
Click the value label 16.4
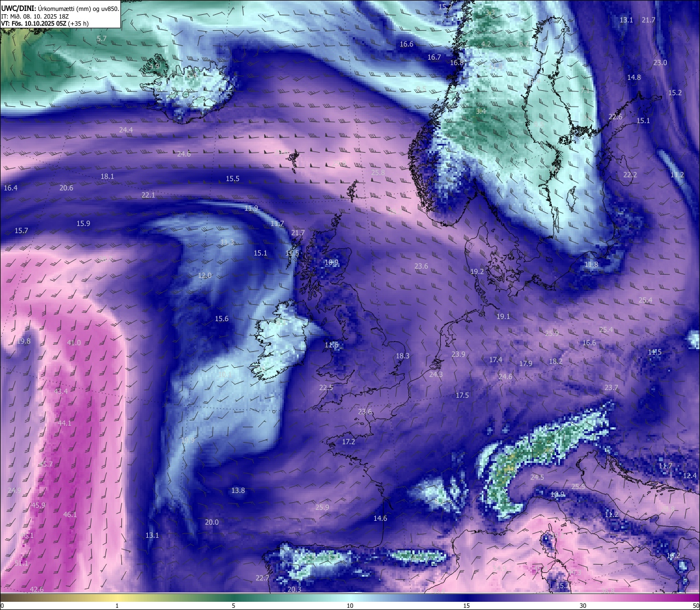(x=10, y=188)
